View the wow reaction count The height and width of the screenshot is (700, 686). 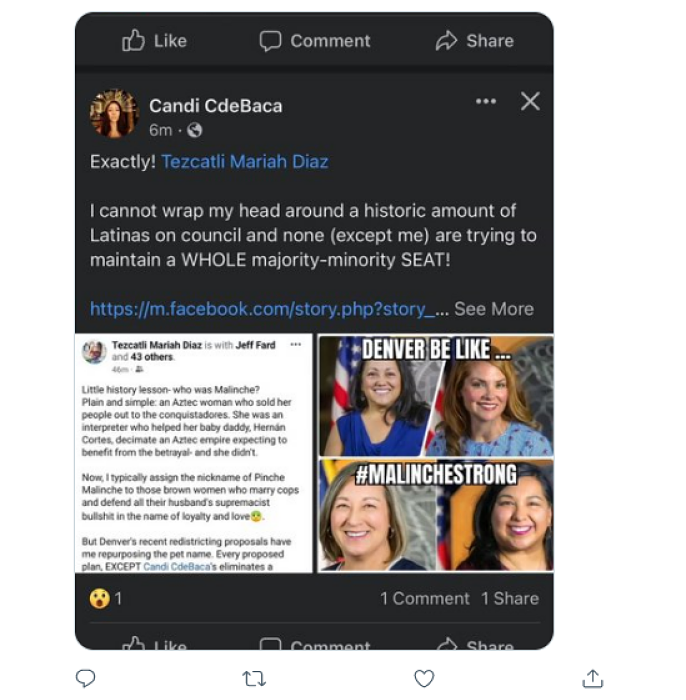click(x=106, y=598)
